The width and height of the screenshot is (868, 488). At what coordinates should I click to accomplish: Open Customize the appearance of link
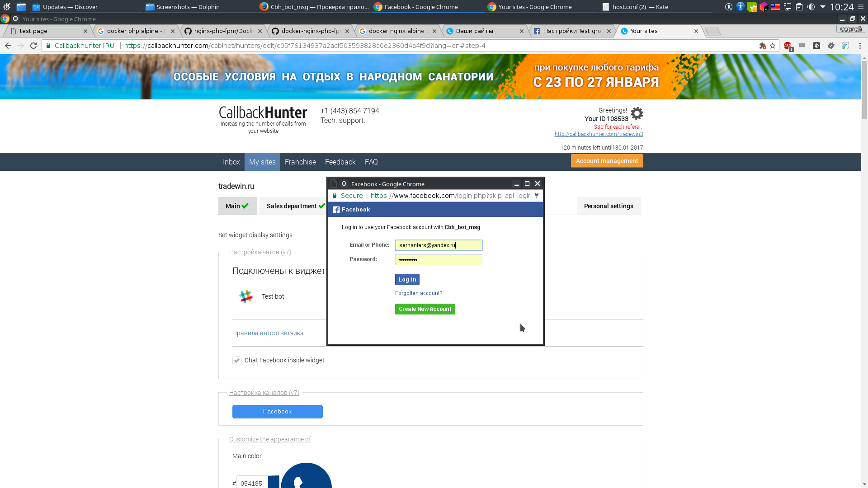(x=270, y=439)
